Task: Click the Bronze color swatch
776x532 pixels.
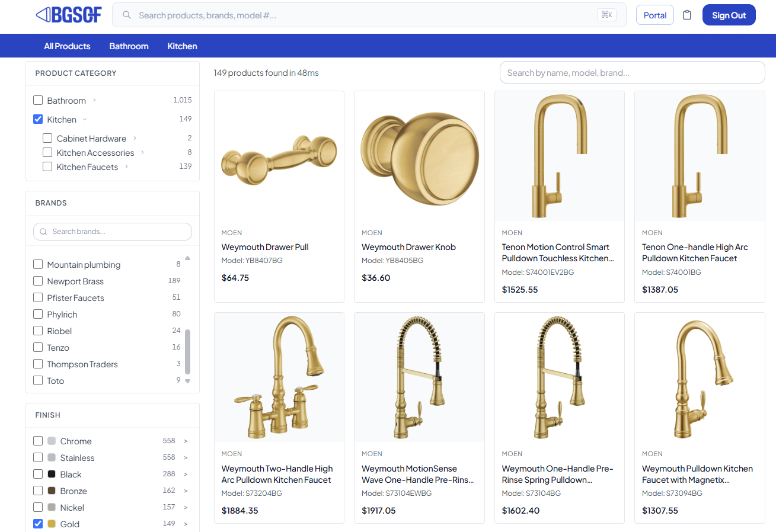Action: (x=52, y=491)
